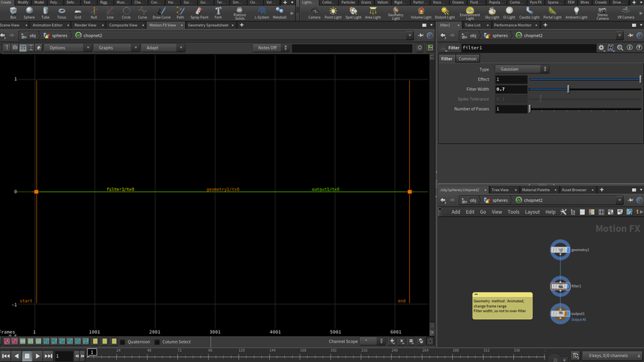Click the spheres path segment in Motion FX
Viewport: 644px width, 362px height.
point(55,36)
